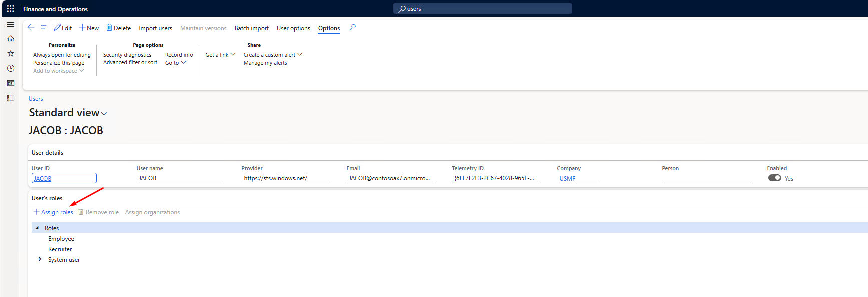Click the empty Person field
868x297 pixels.
(x=706, y=178)
